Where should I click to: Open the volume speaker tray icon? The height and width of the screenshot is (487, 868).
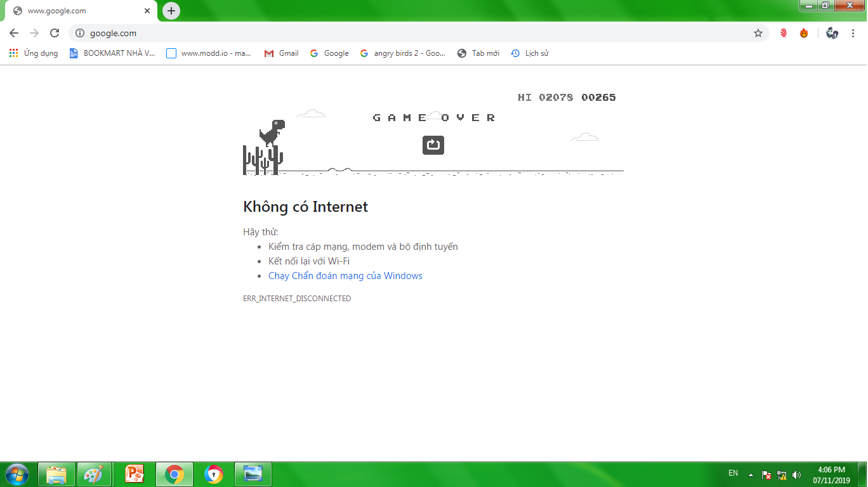click(797, 474)
